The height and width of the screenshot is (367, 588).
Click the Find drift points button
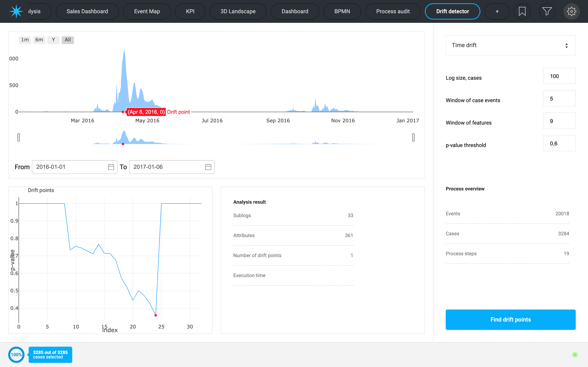[510, 319]
